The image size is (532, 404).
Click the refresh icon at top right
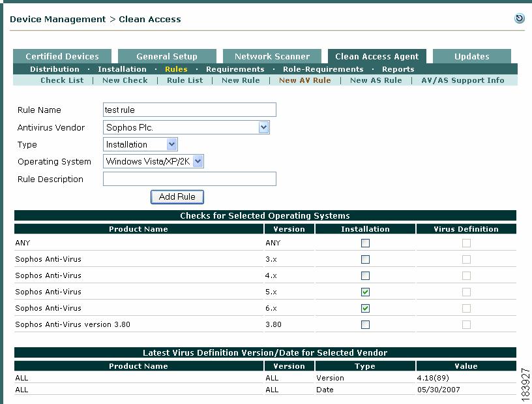519,18
